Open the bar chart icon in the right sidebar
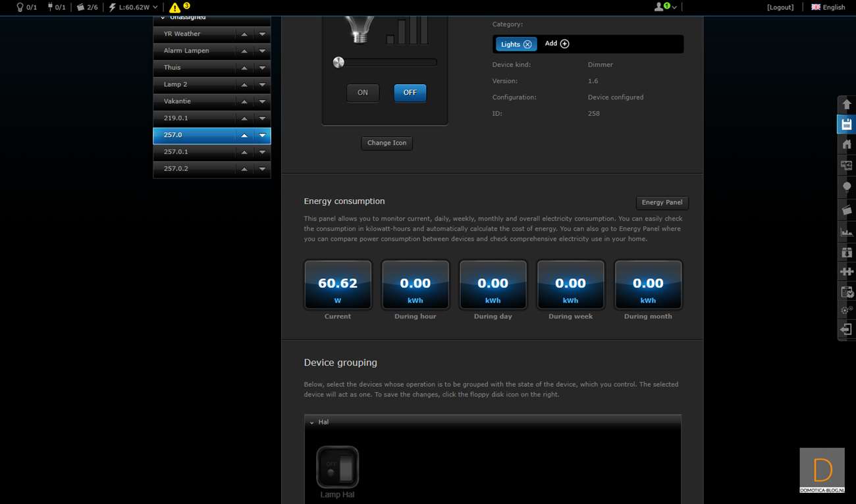This screenshot has width=856, height=504. (847, 232)
